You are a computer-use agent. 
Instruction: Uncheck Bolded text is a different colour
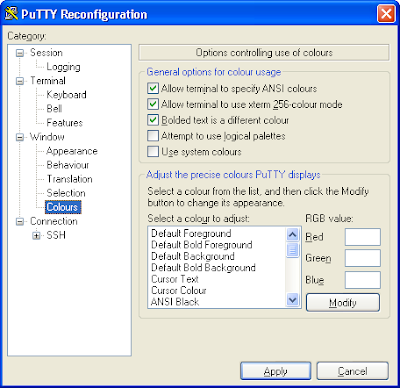(153, 120)
